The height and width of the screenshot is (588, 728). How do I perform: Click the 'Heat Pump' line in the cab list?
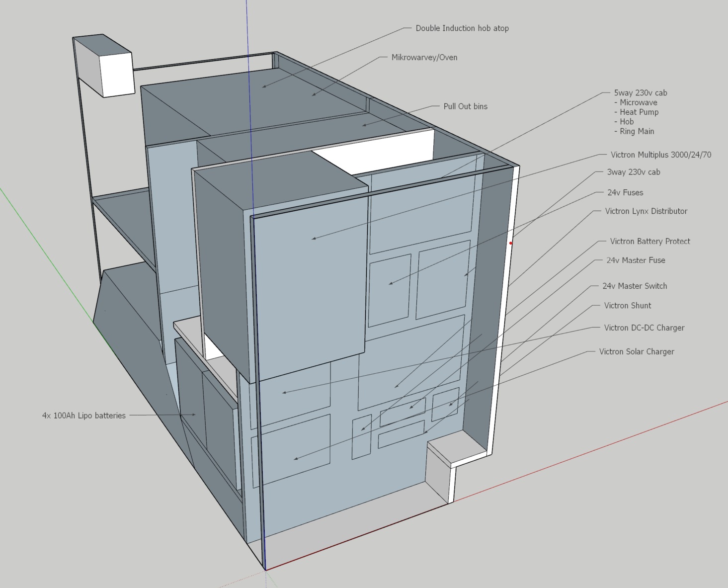[639, 112]
